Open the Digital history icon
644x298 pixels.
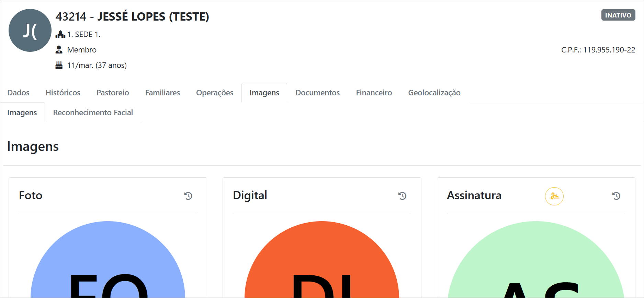pos(402,196)
